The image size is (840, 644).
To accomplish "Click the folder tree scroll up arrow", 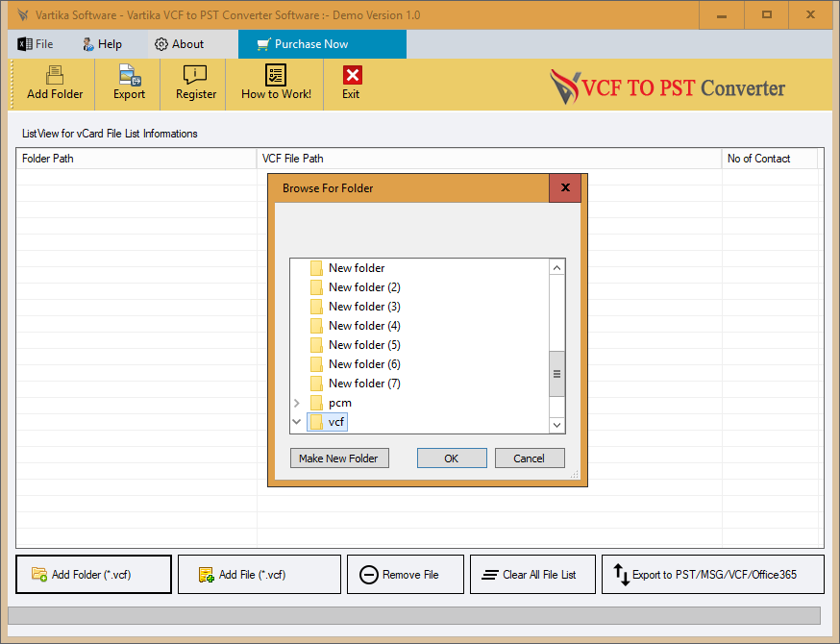I will [x=557, y=268].
